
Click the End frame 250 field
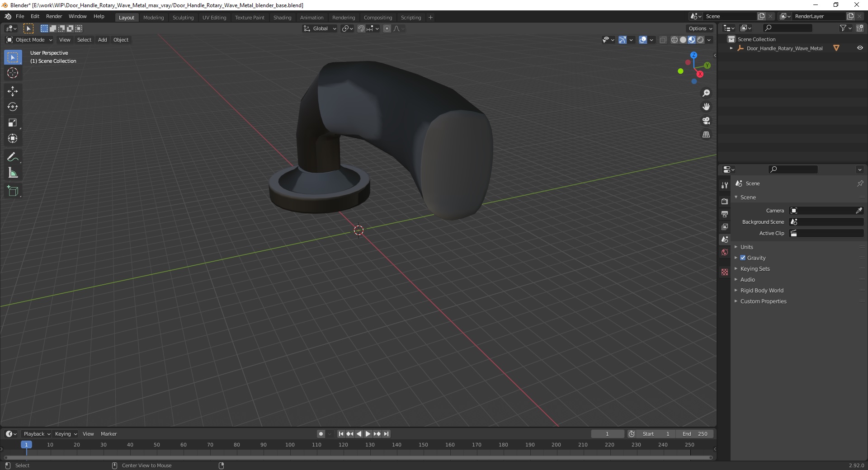(x=695, y=434)
